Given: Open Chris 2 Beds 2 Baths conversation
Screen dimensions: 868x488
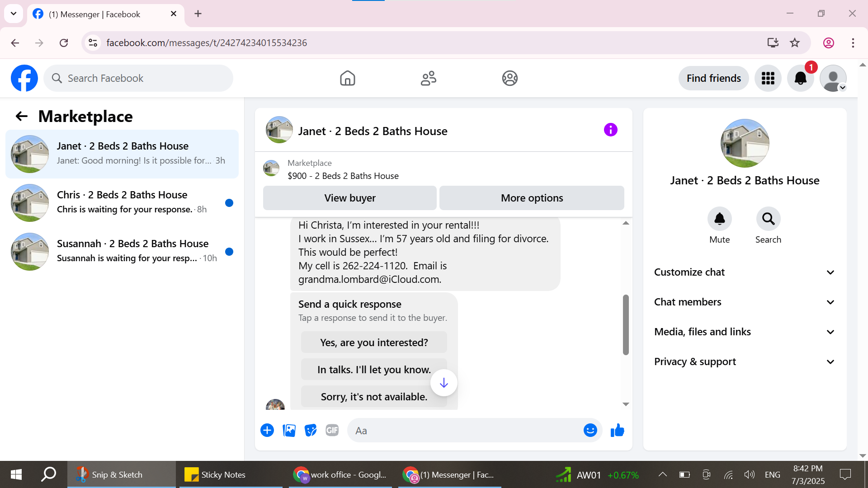Looking at the screenshot, I should (x=122, y=202).
